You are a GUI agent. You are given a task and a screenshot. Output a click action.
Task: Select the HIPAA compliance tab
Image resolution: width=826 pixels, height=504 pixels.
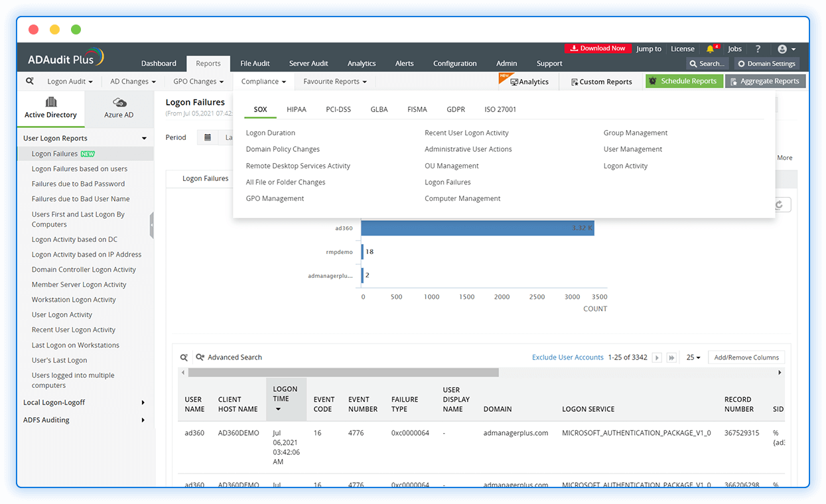click(297, 109)
